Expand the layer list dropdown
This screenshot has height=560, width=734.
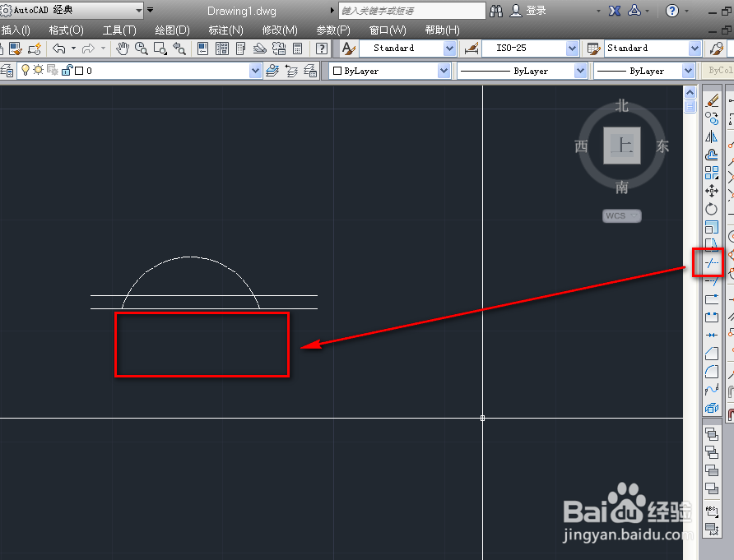pos(255,71)
